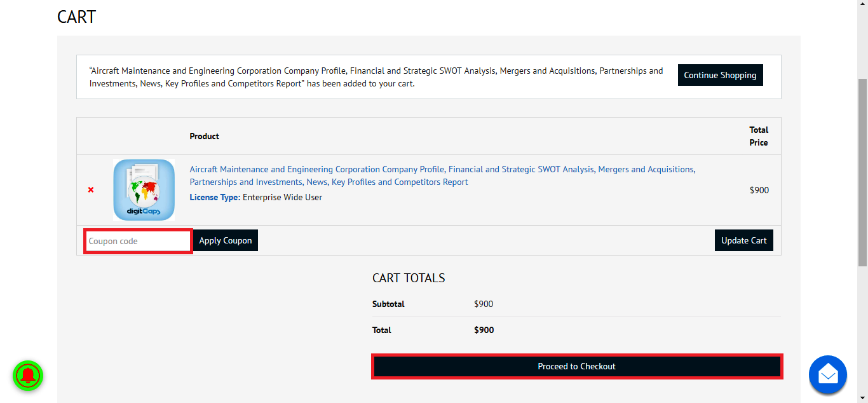Click the scrollbar up arrow
The image size is (868, 403).
click(863, 5)
